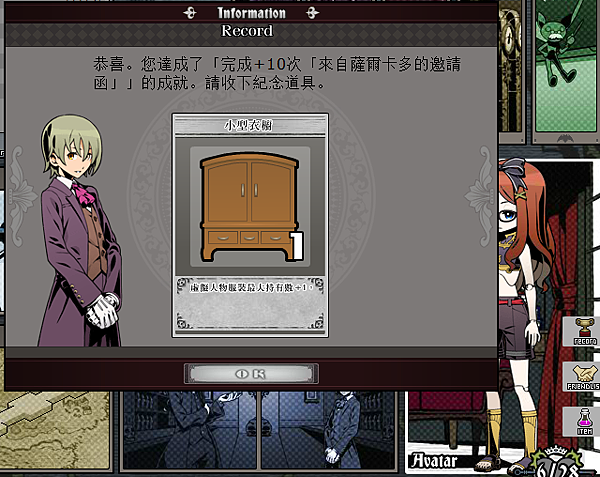
Task: Click the bat icon below goblin card
Action: click(x=565, y=138)
